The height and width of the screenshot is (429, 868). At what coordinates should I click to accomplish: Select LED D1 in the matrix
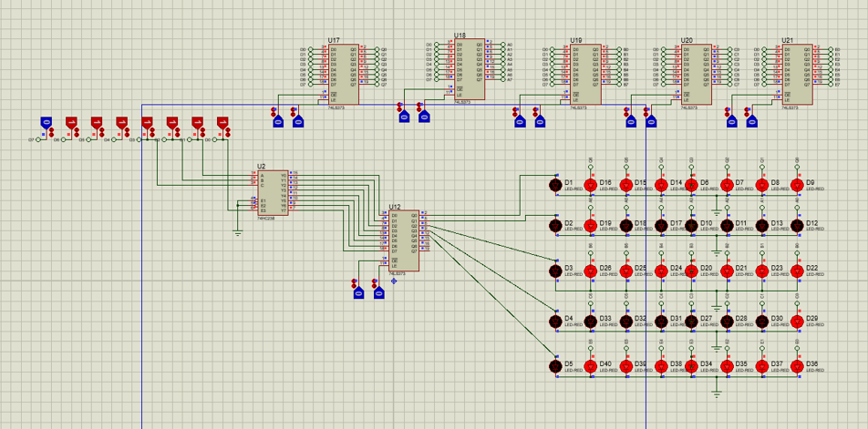pos(555,184)
